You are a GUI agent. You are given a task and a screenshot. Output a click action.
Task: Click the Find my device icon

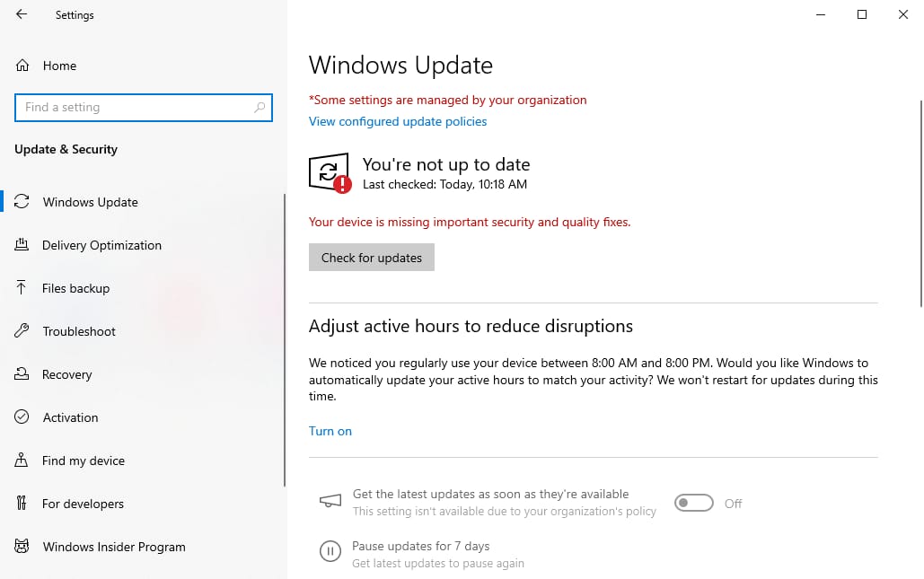(22, 461)
